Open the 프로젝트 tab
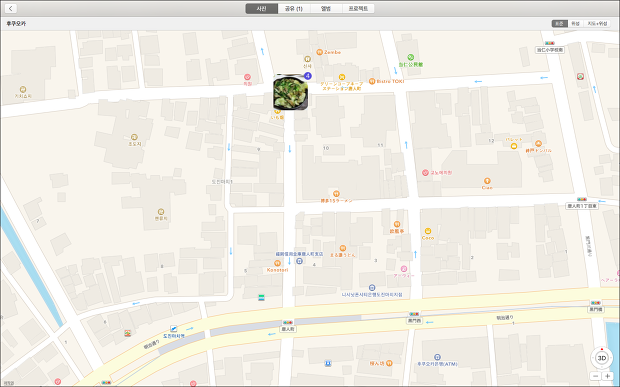Viewport: 620px width, 387px height. coord(358,8)
